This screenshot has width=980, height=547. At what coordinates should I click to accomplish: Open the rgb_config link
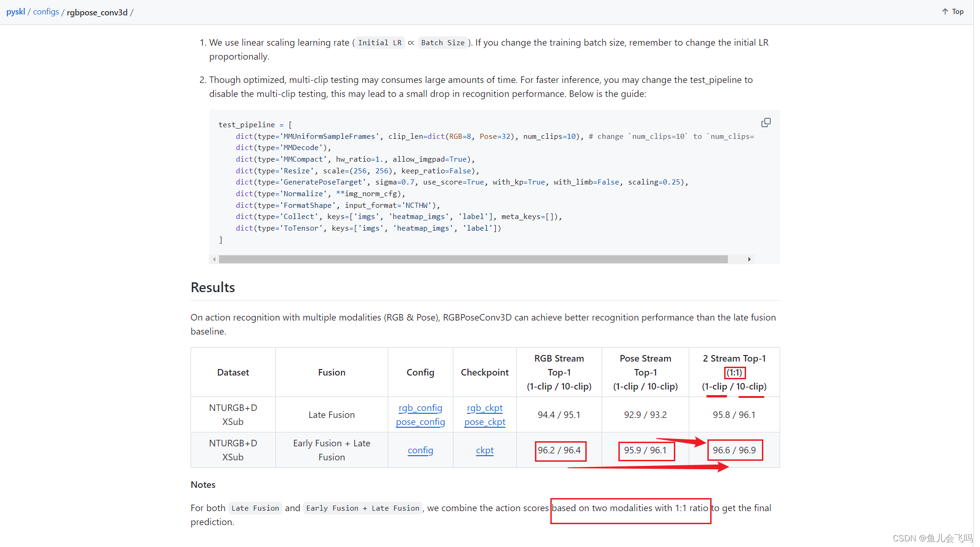(x=420, y=408)
